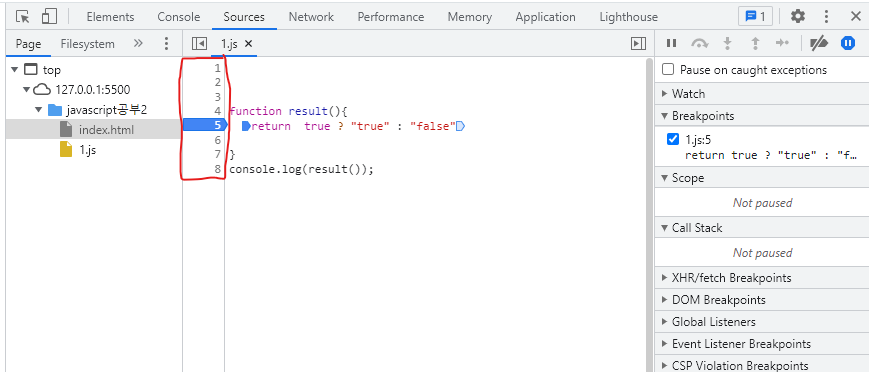This screenshot has height=372, width=869.
Task: Collapse the 127.0.0.1:5500 origin node
Action: coord(26,90)
